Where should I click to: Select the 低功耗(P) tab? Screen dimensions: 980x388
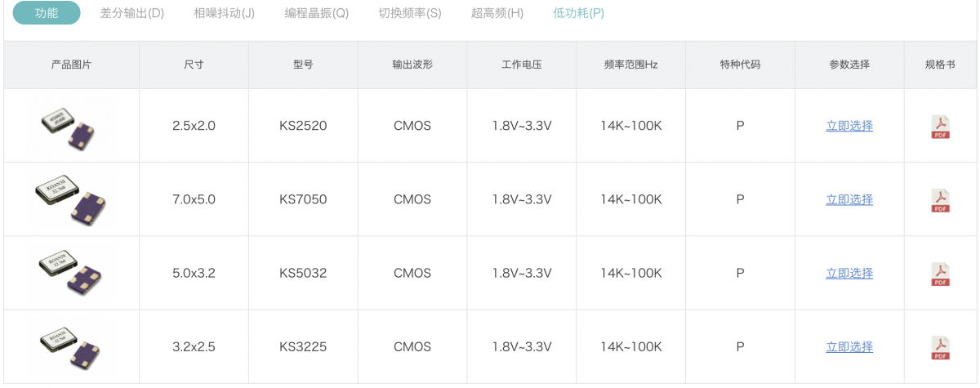pyautogui.click(x=578, y=13)
